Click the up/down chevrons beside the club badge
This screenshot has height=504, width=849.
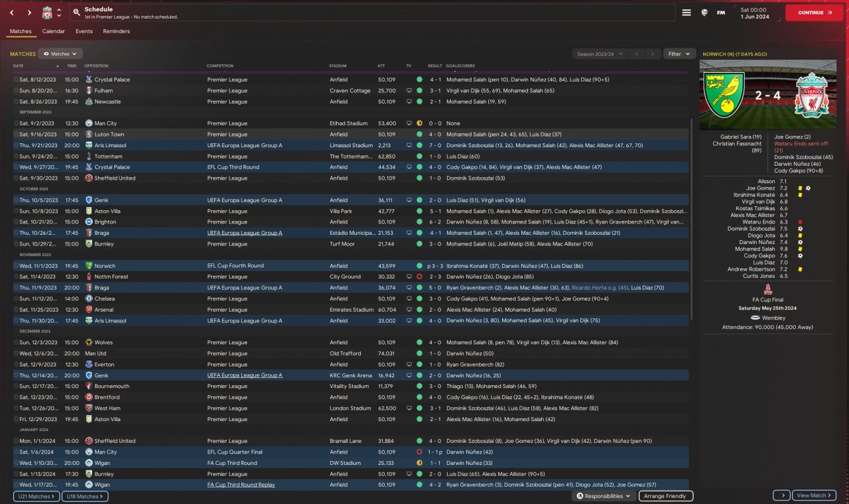(59, 13)
